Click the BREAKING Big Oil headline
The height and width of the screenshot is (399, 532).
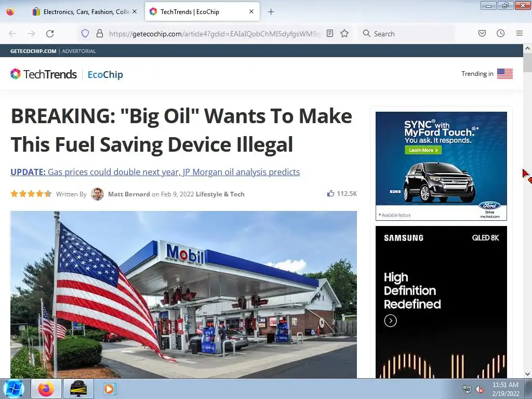(181, 130)
